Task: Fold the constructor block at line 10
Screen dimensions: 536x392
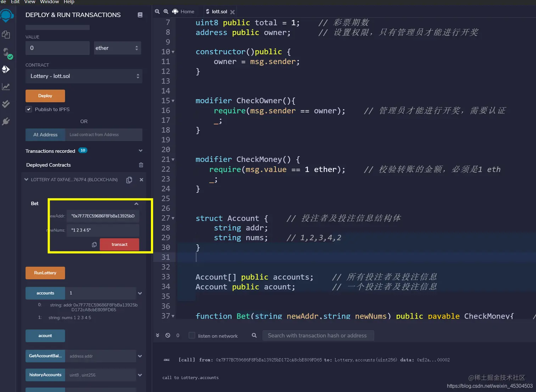Action: (173, 52)
